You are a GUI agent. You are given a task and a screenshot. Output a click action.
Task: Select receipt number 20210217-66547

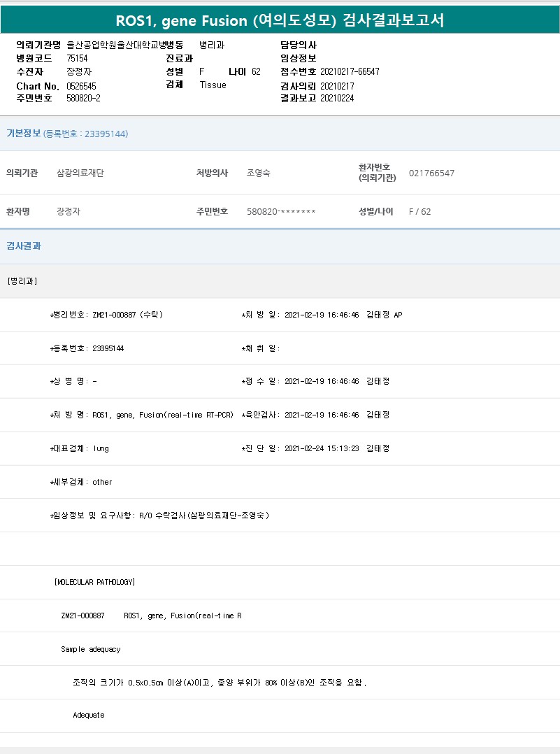[x=350, y=72]
